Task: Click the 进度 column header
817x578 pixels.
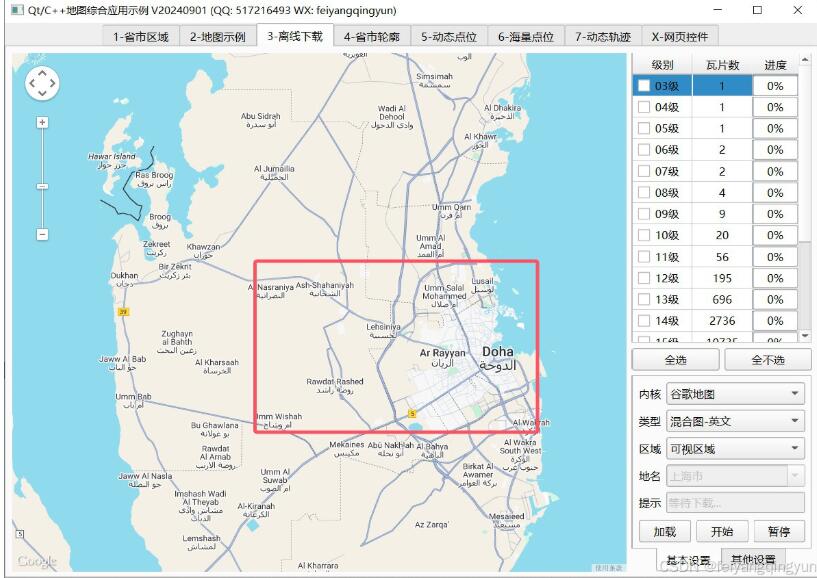Action: point(775,65)
